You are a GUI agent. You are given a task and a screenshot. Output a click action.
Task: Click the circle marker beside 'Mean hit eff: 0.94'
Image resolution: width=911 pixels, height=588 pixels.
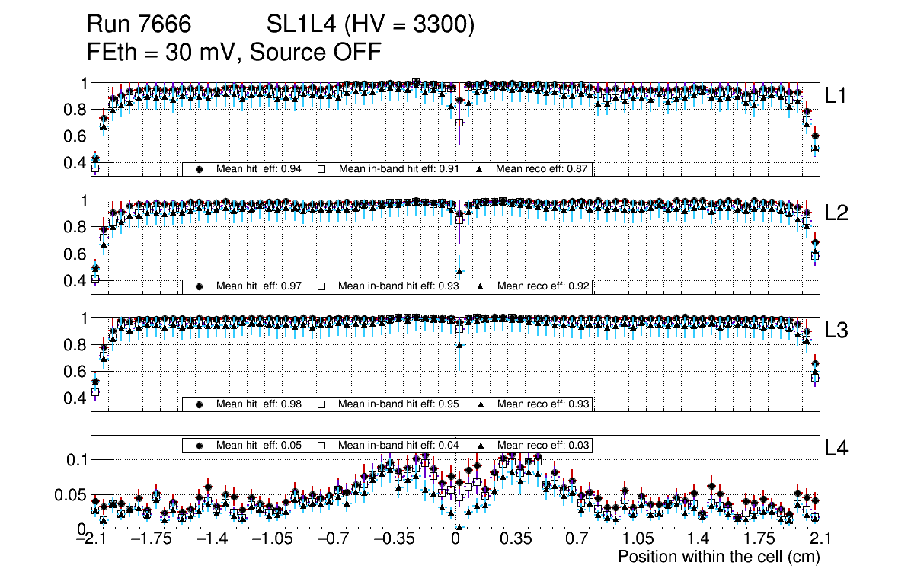(200, 169)
